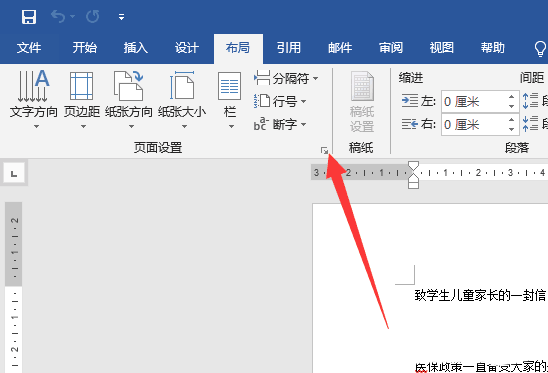
Task: Switch to the 视图 tab
Action: [442, 48]
